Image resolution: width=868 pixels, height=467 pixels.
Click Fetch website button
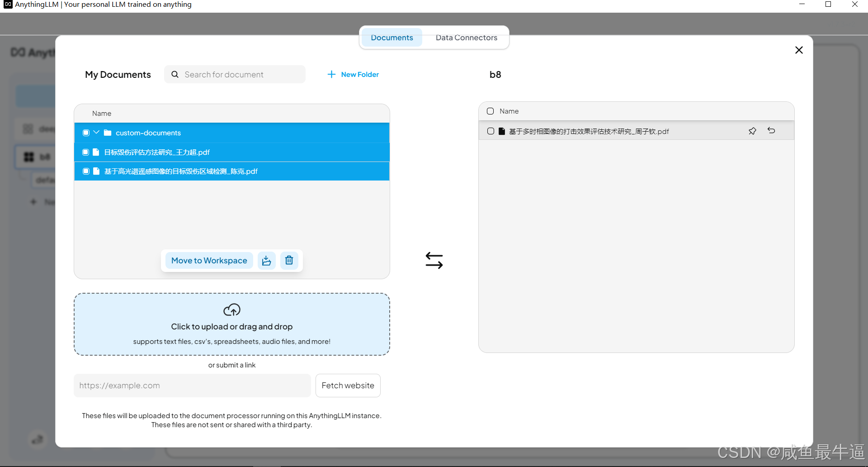point(348,386)
